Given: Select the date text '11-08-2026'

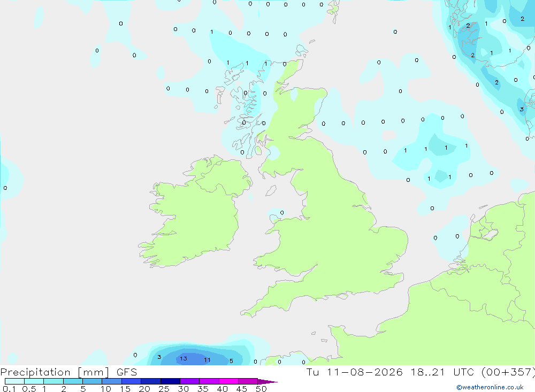Looking at the screenshot, I should pos(365,372).
